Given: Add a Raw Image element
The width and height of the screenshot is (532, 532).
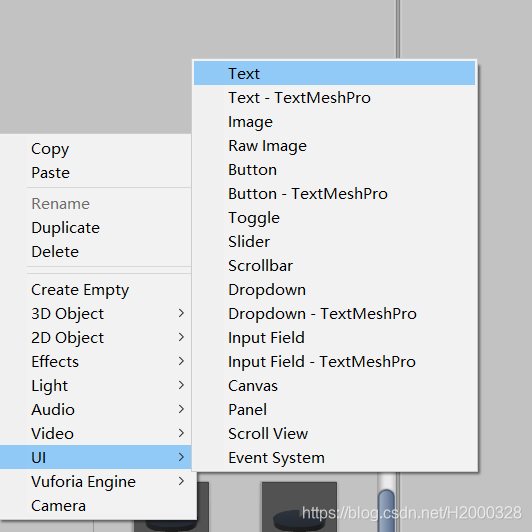Looking at the screenshot, I should click(x=334, y=146).
